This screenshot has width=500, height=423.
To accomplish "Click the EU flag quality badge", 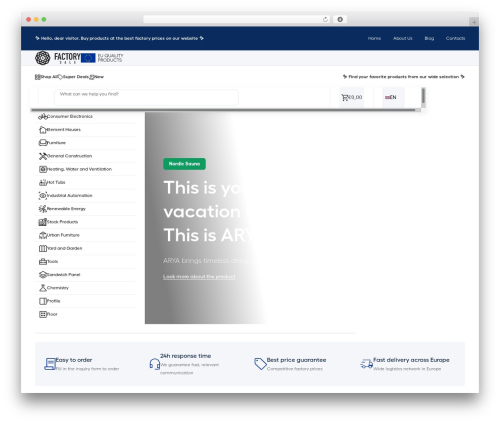I will click(102, 58).
